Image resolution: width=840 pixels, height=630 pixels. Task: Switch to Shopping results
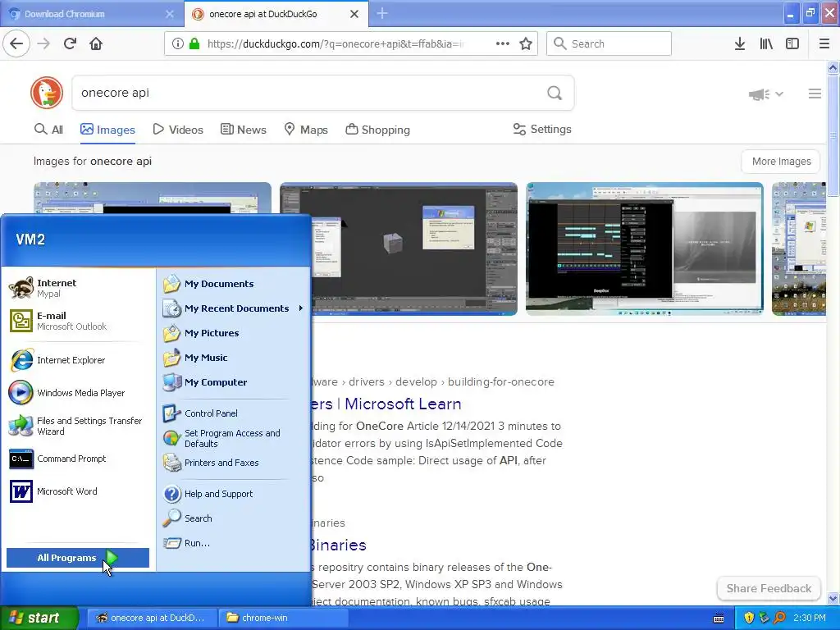[x=377, y=130]
